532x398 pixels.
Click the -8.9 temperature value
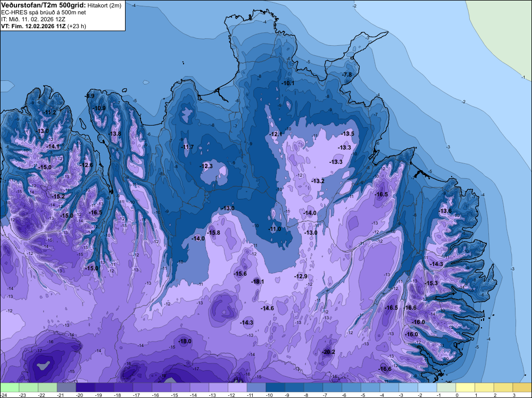89,96
